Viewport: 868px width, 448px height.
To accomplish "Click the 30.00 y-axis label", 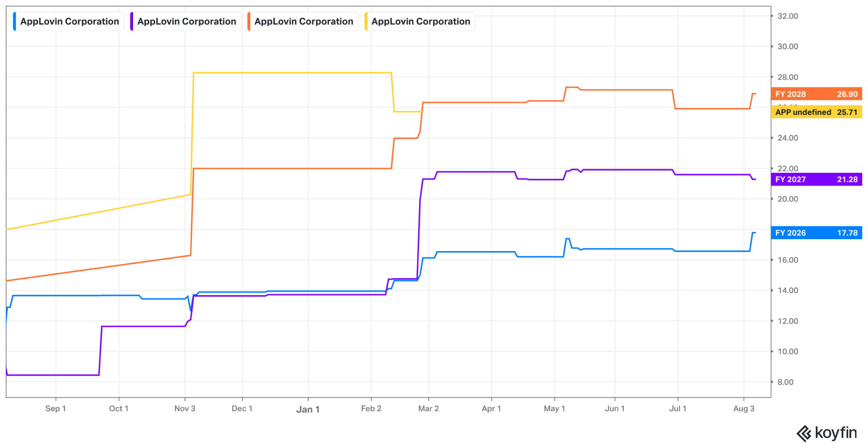I will [x=787, y=47].
